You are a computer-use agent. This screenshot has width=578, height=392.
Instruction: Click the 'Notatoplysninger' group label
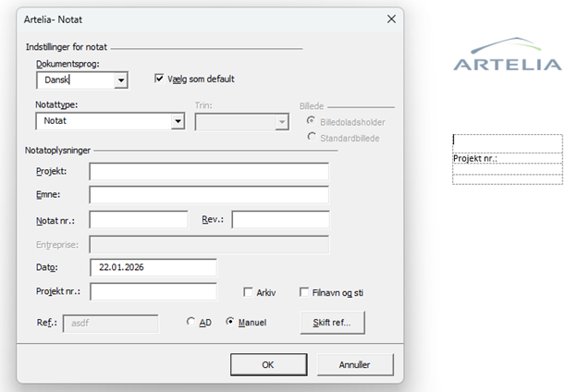57,151
